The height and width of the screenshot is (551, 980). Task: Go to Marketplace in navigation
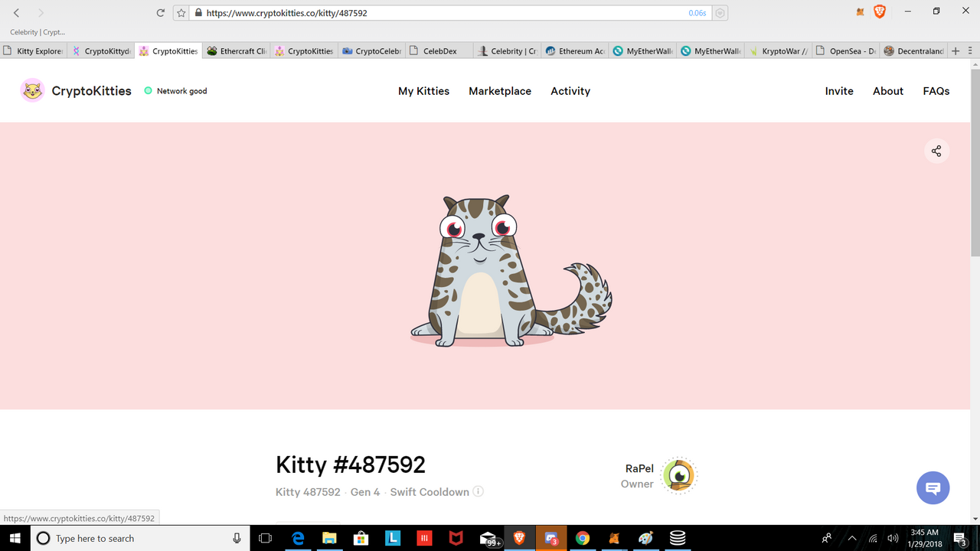click(500, 90)
